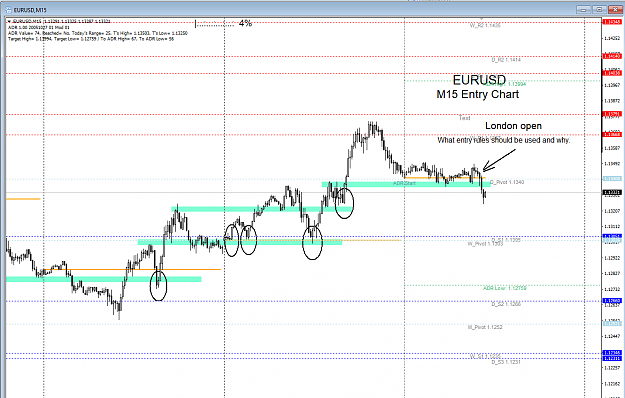Image resolution: width=625 pixels, height=398 pixels.
Task: Select the D_R2 1.1414 pivot label
Action: pyautogui.click(x=506, y=60)
